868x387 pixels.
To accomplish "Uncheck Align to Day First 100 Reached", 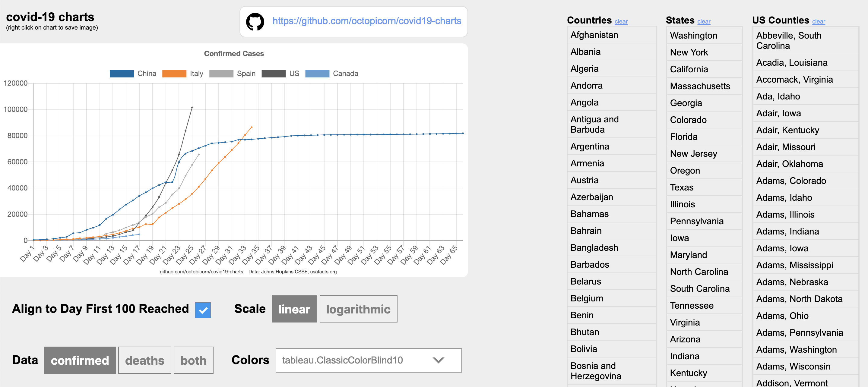I will pyautogui.click(x=203, y=310).
